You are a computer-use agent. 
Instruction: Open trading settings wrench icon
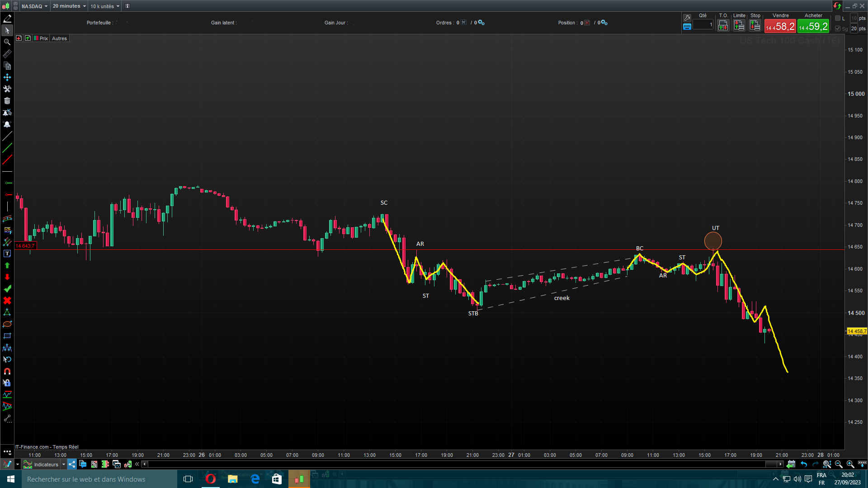[x=687, y=18]
